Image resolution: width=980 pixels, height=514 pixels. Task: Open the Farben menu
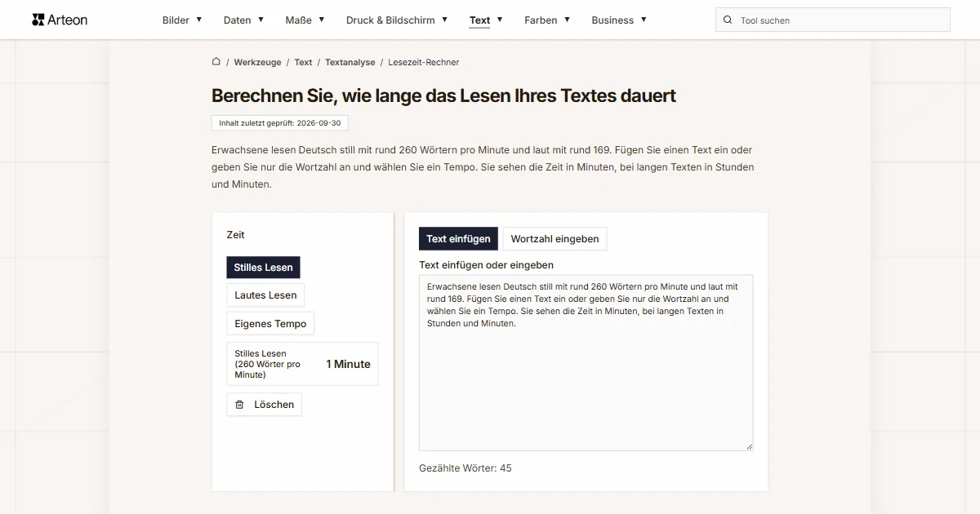pyautogui.click(x=541, y=20)
